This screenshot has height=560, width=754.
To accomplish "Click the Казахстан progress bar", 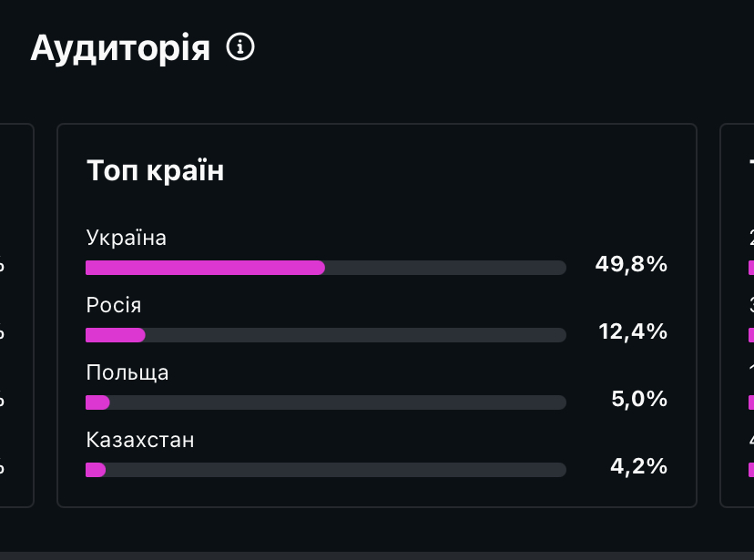I will 325,470.
